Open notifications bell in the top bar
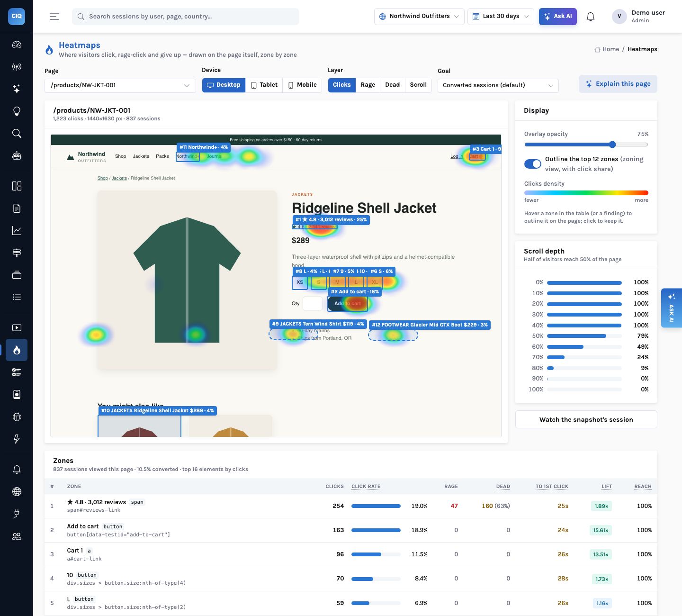 [x=591, y=17]
